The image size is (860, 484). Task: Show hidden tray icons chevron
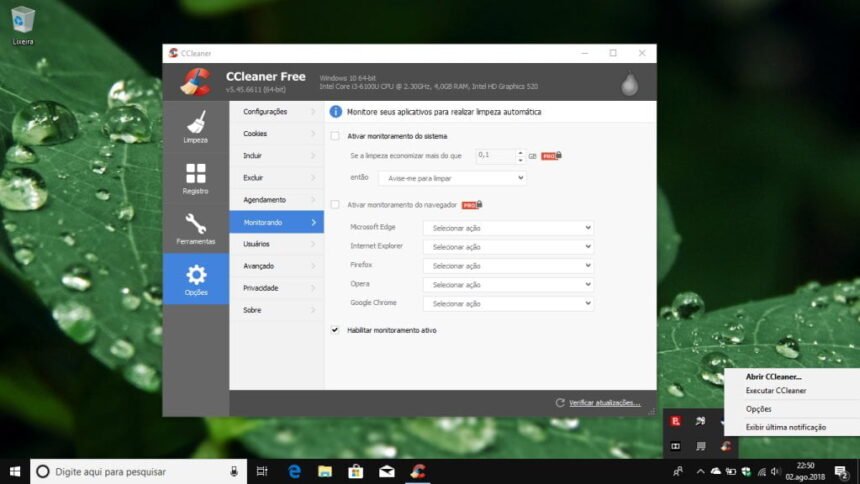point(700,471)
